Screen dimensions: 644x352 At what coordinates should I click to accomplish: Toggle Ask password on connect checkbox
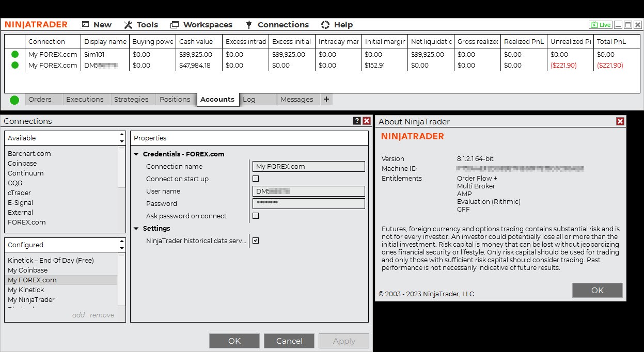[256, 216]
